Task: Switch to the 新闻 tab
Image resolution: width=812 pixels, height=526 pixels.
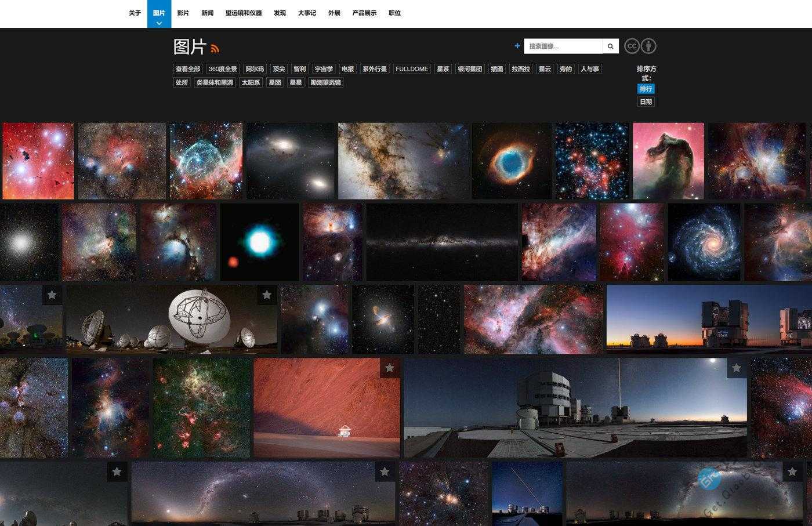Action: [x=206, y=13]
